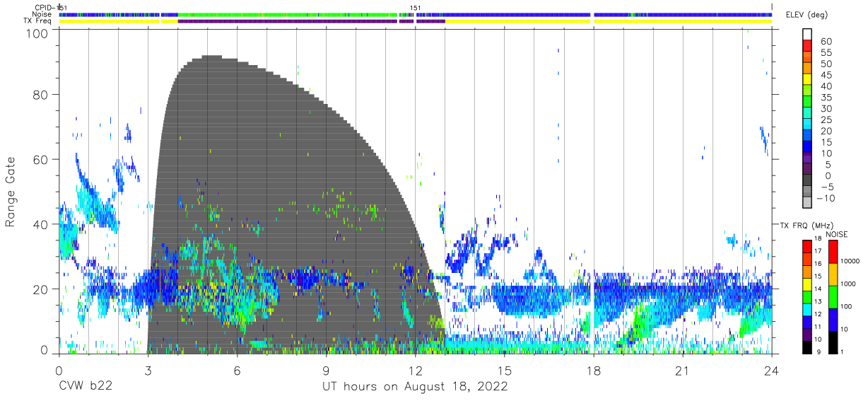Click the black NOISE swatch between 1 and 10
The height and width of the screenshot is (401, 868).
click(833, 342)
